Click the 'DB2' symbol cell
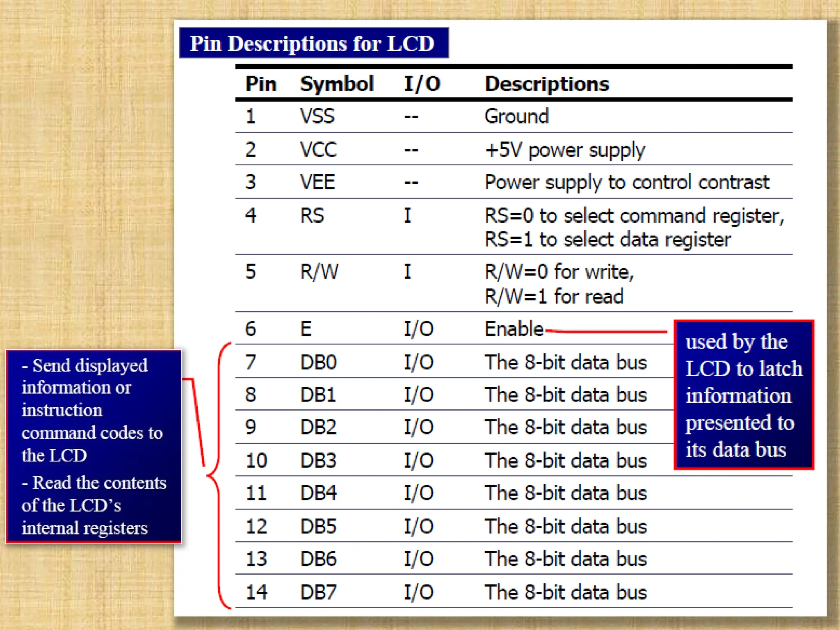The image size is (840, 630). pos(318,427)
